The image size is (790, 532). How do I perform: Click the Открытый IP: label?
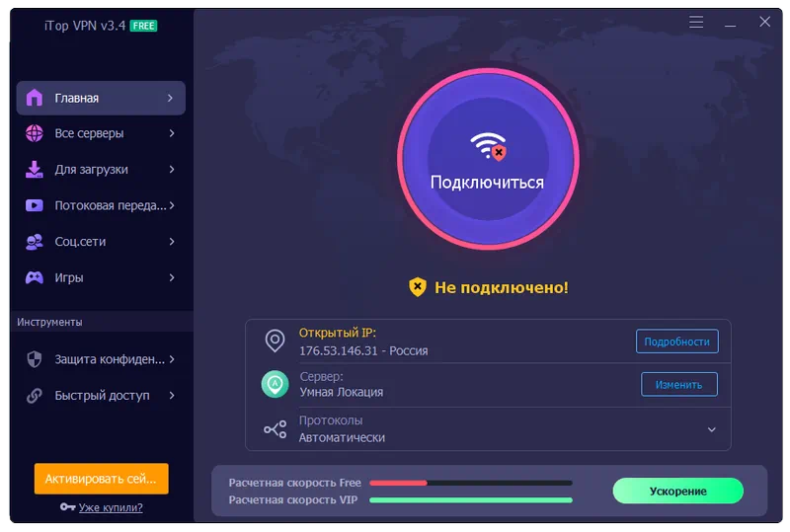337,333
